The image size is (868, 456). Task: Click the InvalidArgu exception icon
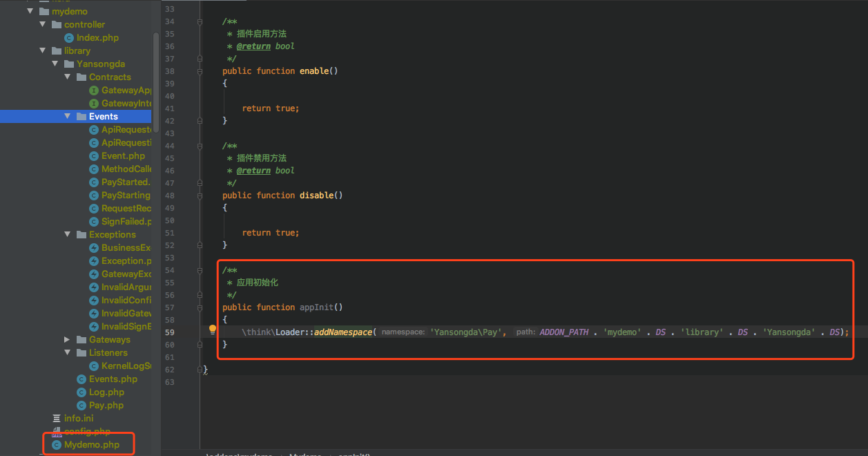point(94,287)
